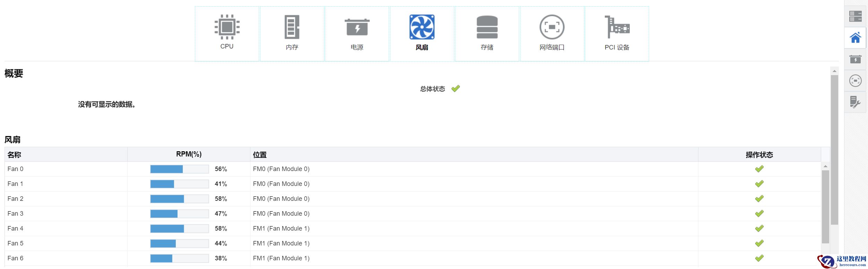Click Fan 1 RPM progress bar
868x269 pixels.
coord(179,184)
